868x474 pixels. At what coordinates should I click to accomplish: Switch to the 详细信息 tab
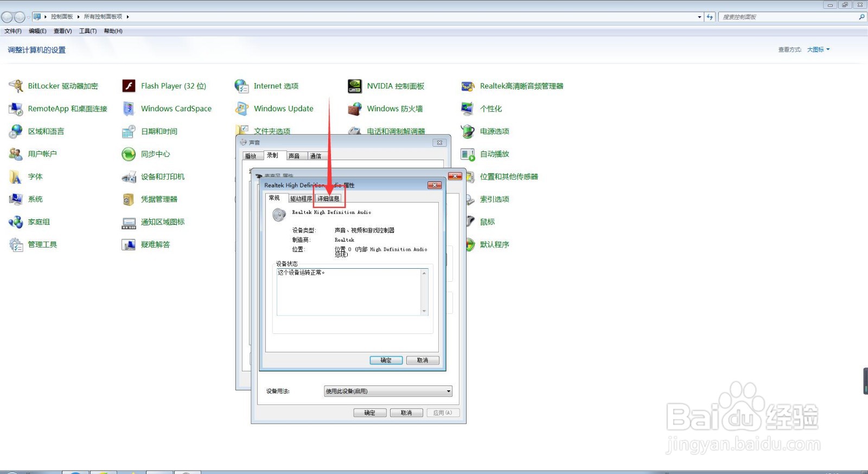click(329, 199)
